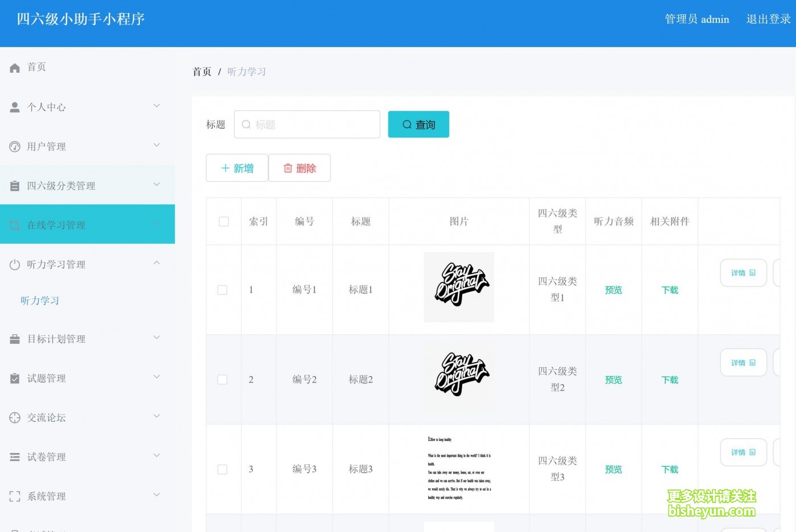Click 预览 for the first audio row

(x=613, y=289)
